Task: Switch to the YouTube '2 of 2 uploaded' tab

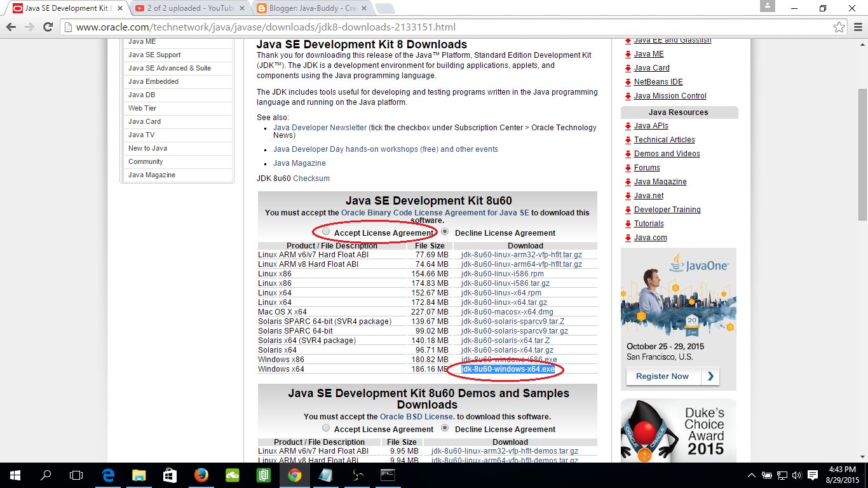Action: click(x=191, y=8)
